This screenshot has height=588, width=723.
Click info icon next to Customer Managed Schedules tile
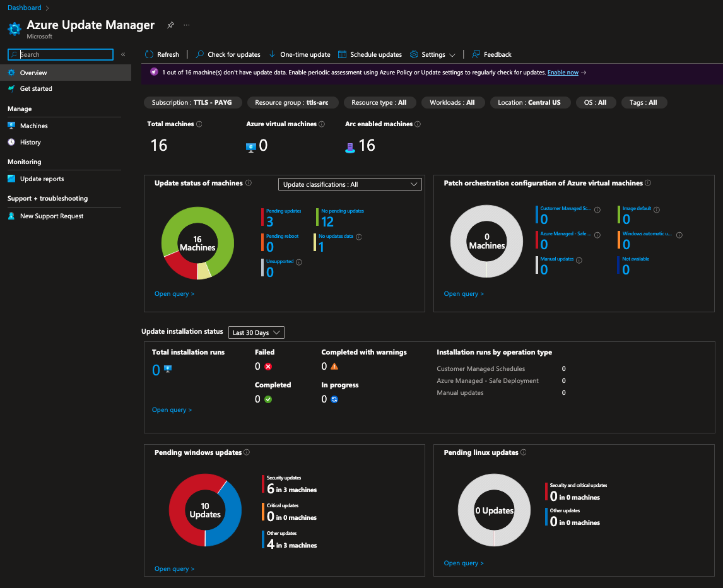click(597, 210)
